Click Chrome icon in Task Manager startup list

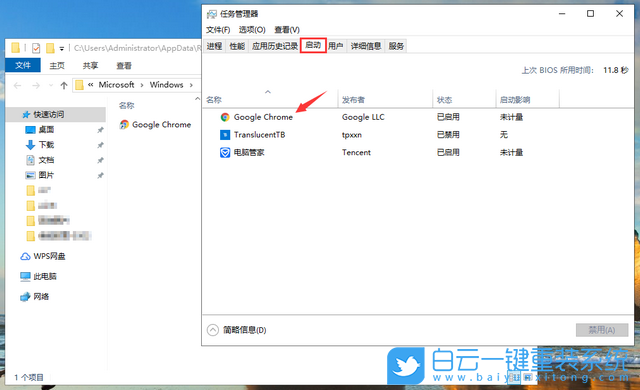224,117
